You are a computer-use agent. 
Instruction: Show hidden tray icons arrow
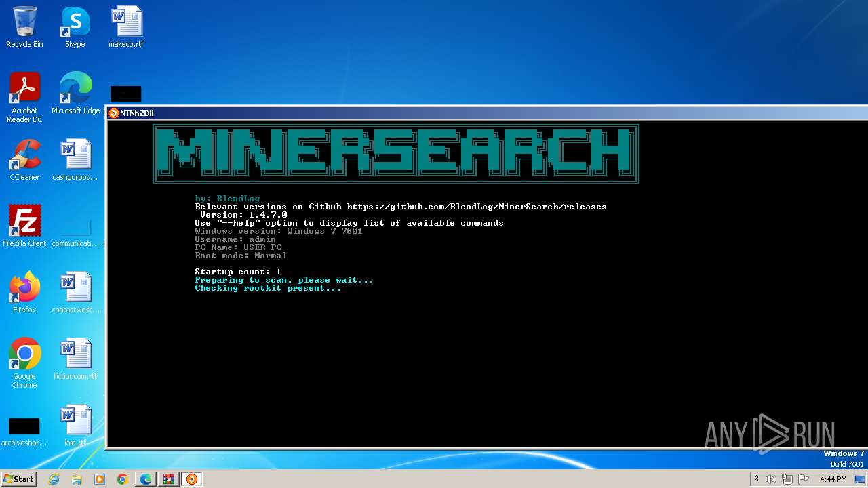[756, 479]
